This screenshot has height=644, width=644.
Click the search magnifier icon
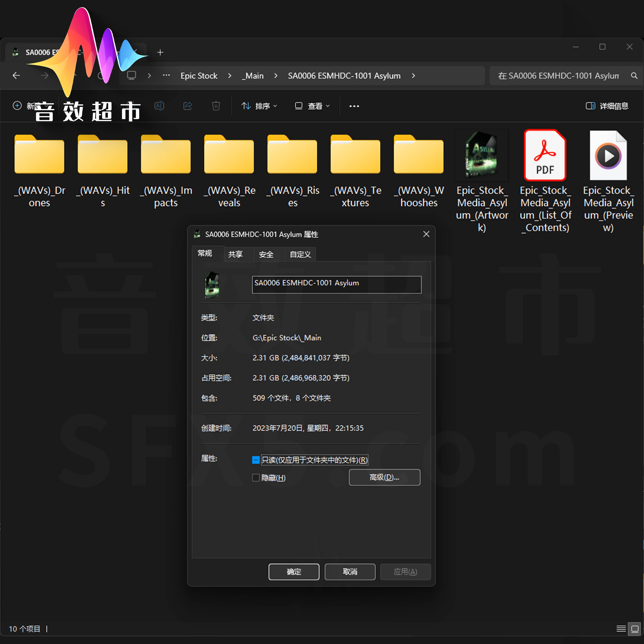click(x=634, y=76)
